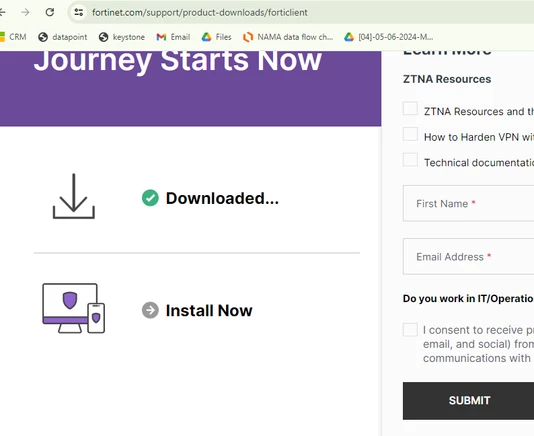This screenshot has height=436, width=534.
Task: Click the browser back arrow
Action: (x=2, y=12)
